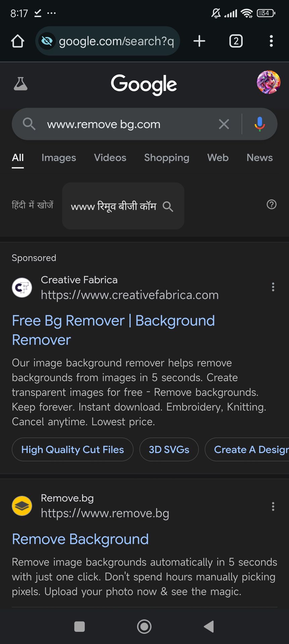289x644 pixels.
Task: Search in Hindi with 'www रिमूव बीजी कॉम' chip
Action: pyautogui.click(x=123, y=206)
